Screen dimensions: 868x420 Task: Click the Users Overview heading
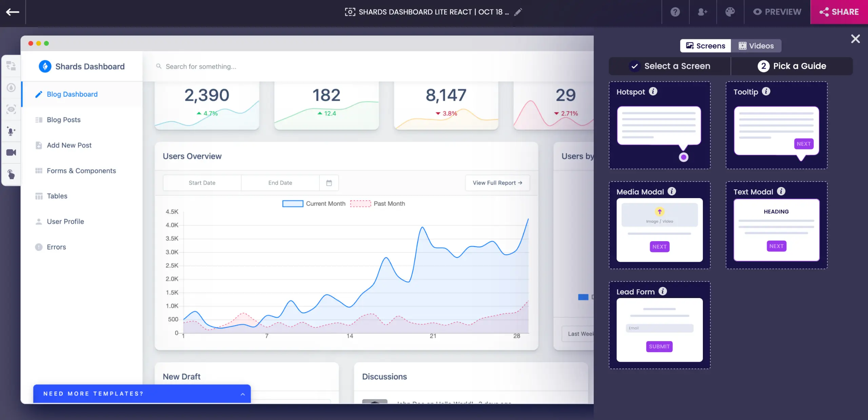(192, 156)
